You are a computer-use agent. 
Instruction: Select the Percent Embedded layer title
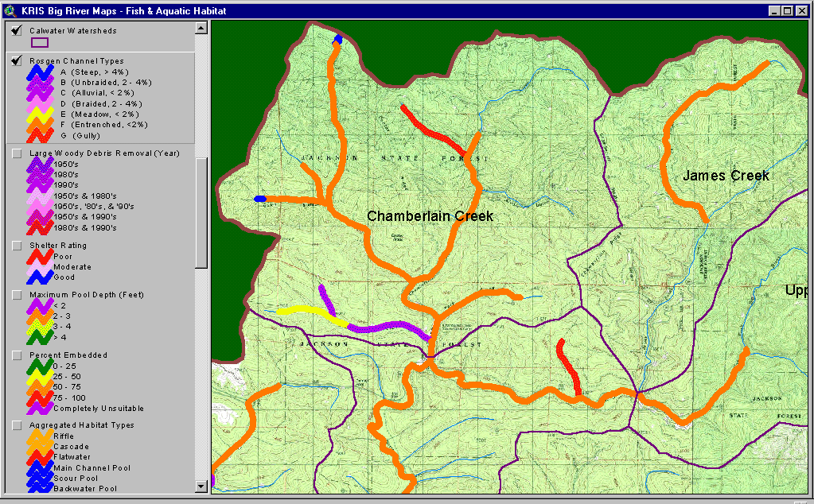pos(68,355)
